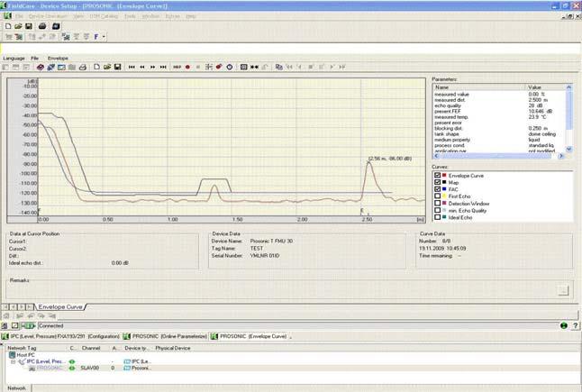Select the 'measured dist.' parameter row

click(x=499, y=100)
